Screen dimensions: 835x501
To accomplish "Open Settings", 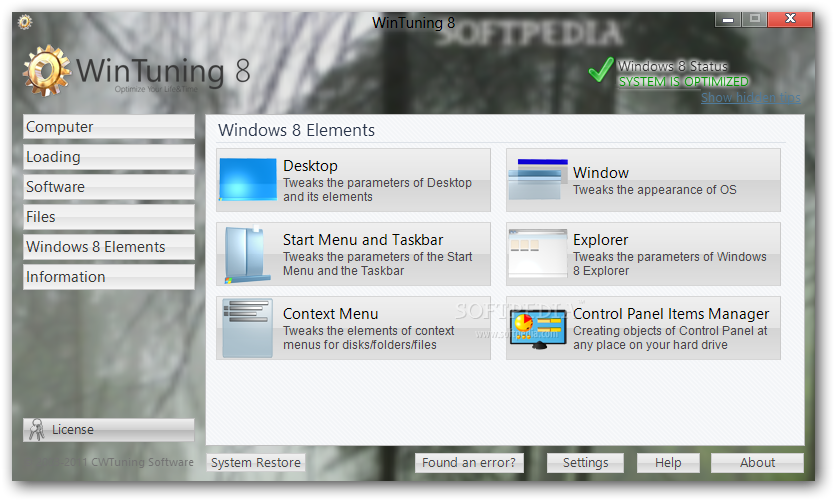I will click(x=585, y=463).
